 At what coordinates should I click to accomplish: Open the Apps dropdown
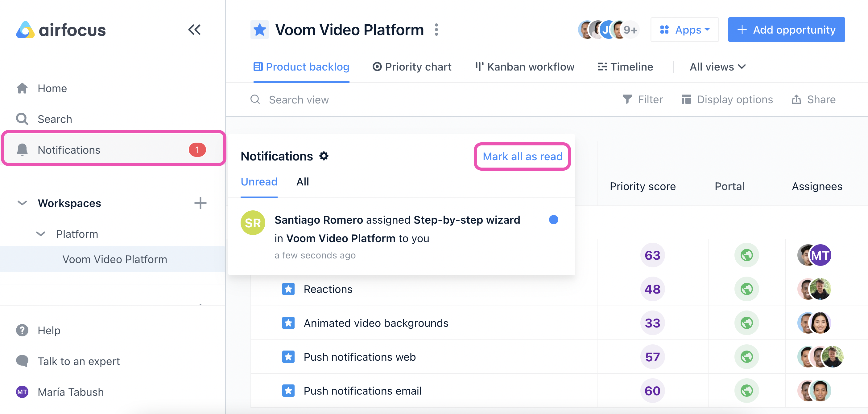click(x=684, y=30)
